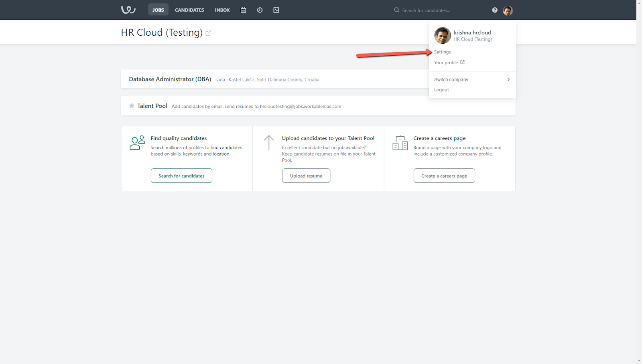
Task: Click the search magnifier icon
Action: (396, 10)
